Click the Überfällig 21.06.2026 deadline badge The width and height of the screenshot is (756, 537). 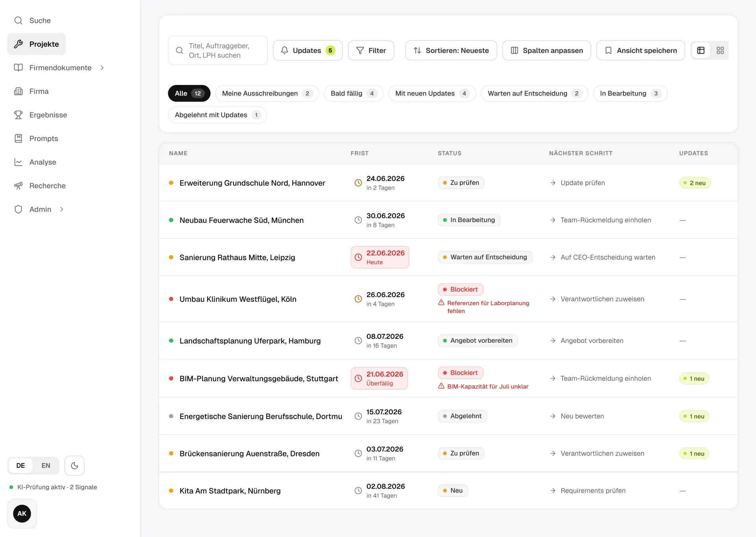pos(379,378)
